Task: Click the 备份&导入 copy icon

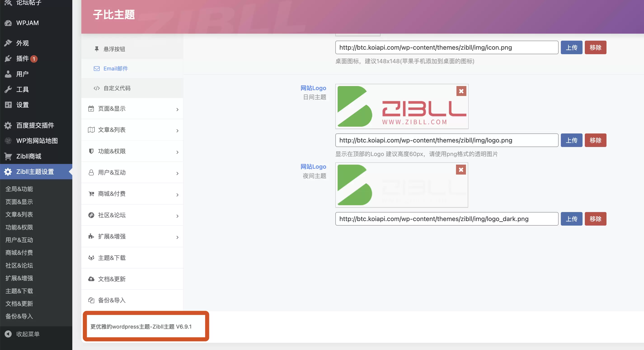Action: click(91, 300)
